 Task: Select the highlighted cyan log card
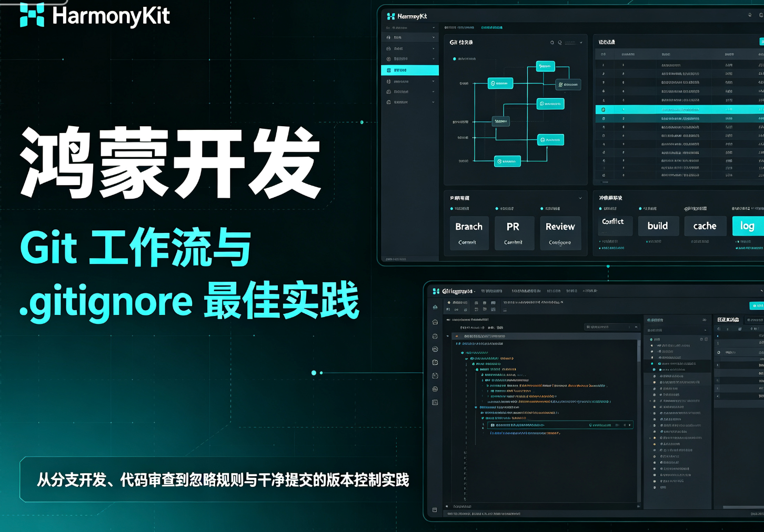pyautogui.click(x=748, y=226)
